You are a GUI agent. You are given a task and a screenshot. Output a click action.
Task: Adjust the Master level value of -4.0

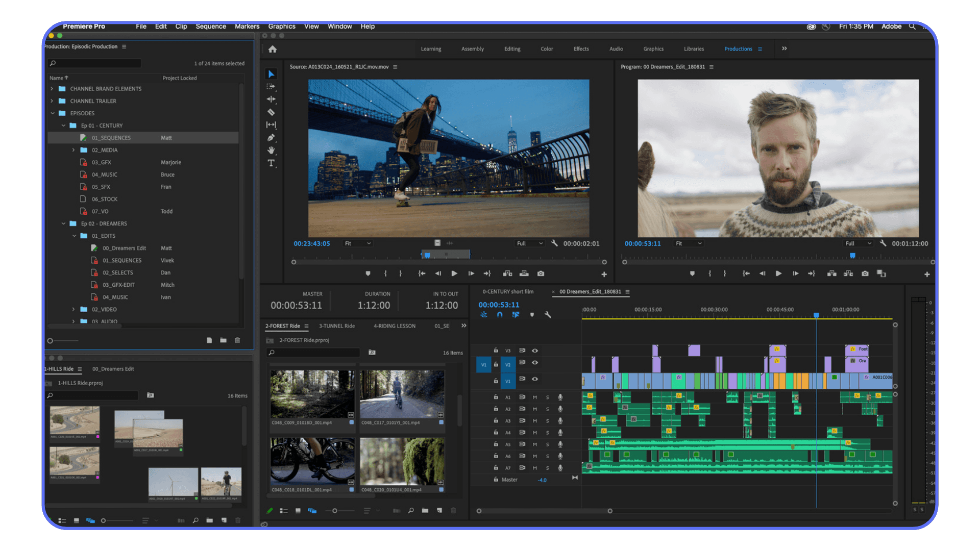click(542, 480)
